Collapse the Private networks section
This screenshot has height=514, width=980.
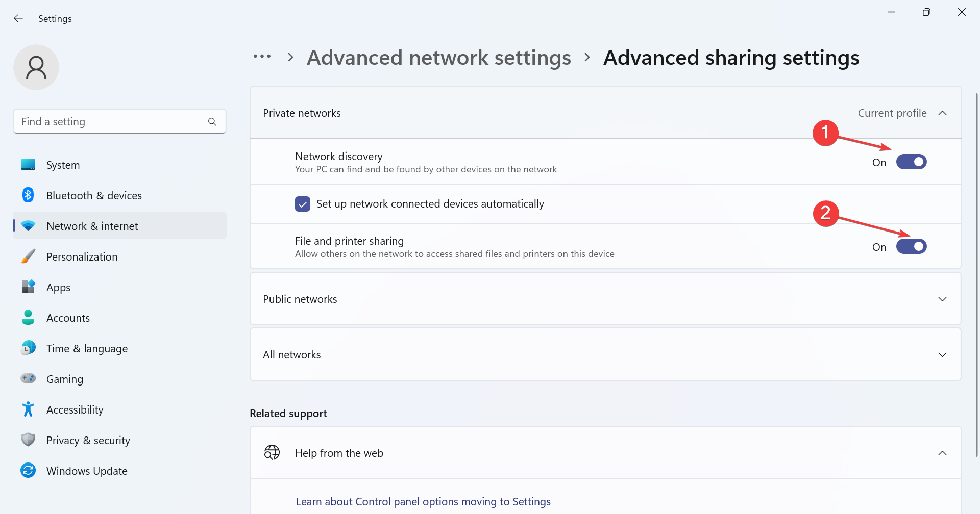point(942,113)
